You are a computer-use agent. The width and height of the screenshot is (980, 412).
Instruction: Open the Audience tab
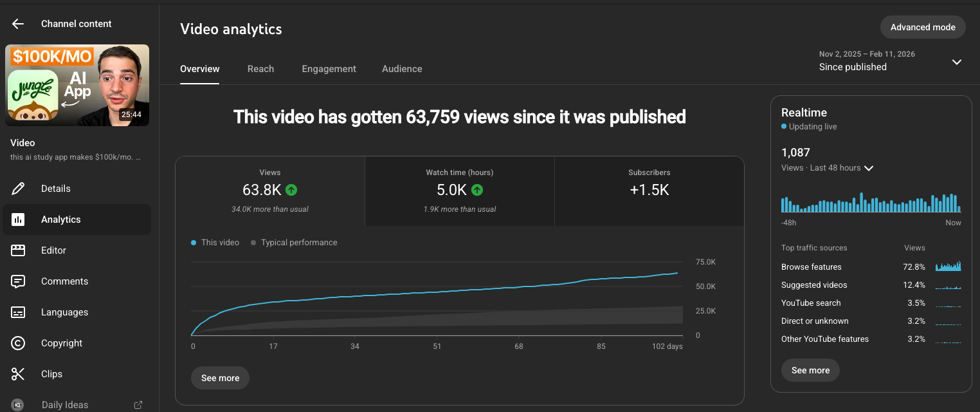402,69
